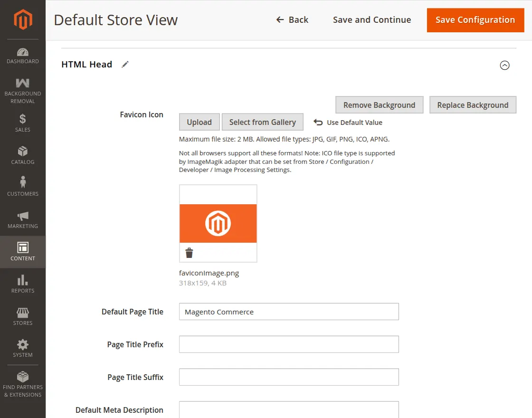The width and height of the screenshot is (532, 418).
Task: Click inside the Default Page Title field
Action: [288, 312]
